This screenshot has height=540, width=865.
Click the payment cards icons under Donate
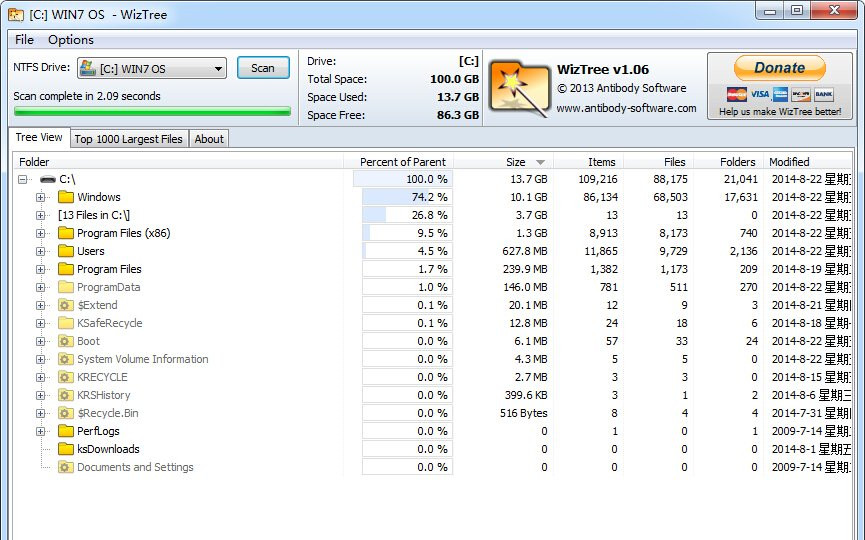(x=779, y=94)
